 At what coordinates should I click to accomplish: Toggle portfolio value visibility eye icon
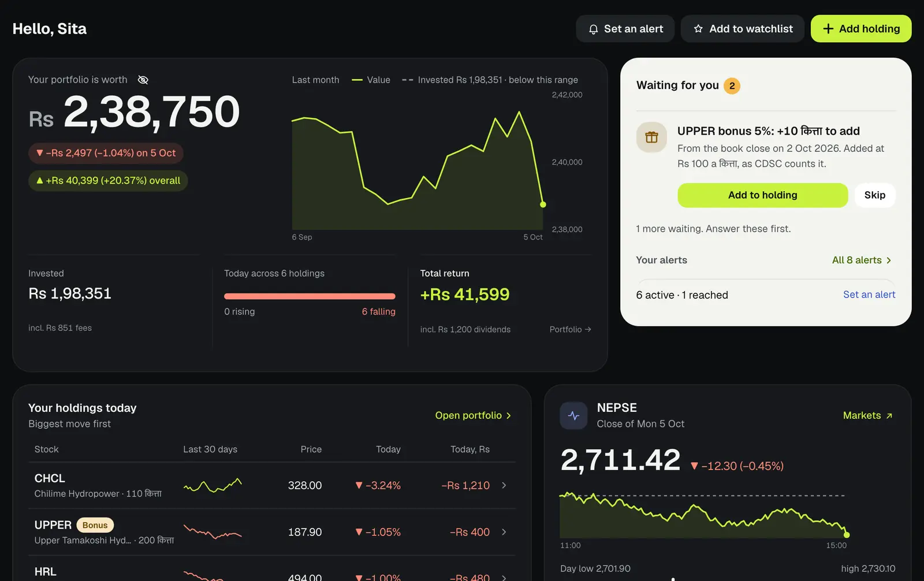[x=143, y=80]
